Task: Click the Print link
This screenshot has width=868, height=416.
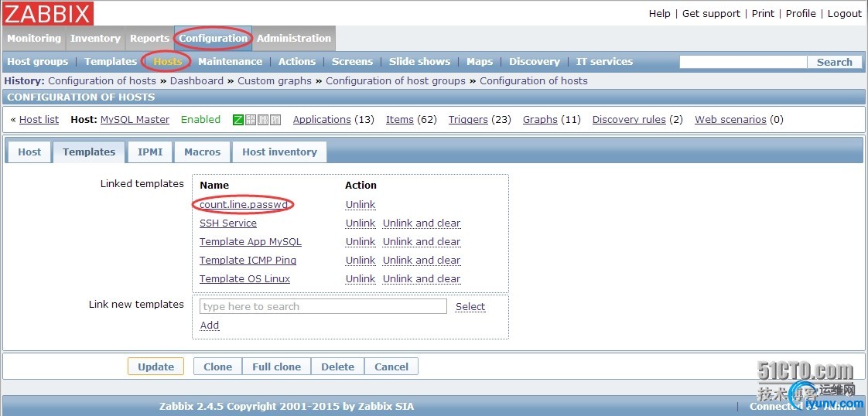Action: (x=763, y=14)
